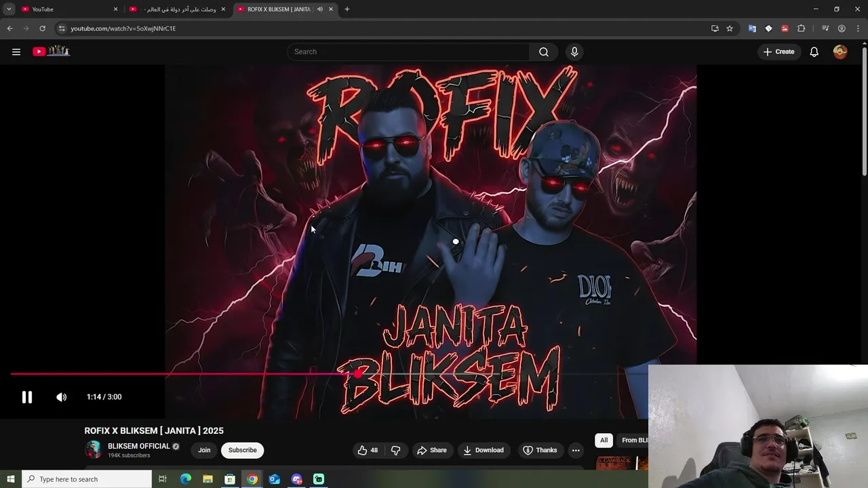The width and height of the screenshot is (868, 488).
Task: Open the purple notification app on taskbar
Action: click(x=297, y=479)
